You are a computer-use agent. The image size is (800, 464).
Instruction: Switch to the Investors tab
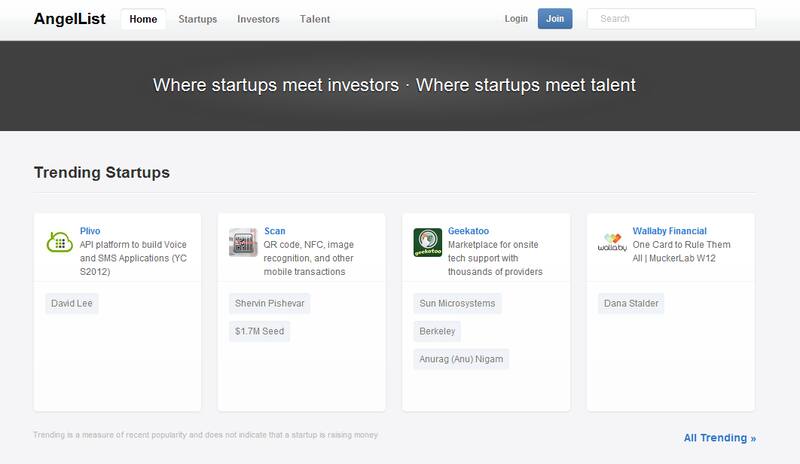click(258, 19)
